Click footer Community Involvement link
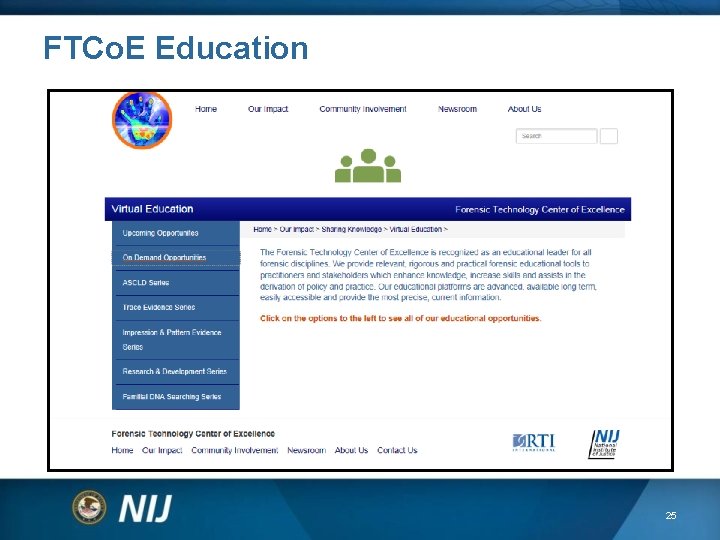The image size is (720, 540). 235,450
